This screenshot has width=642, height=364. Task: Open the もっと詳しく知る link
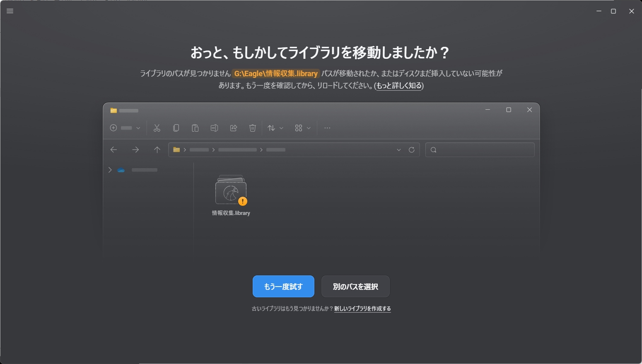pos(399,86)
